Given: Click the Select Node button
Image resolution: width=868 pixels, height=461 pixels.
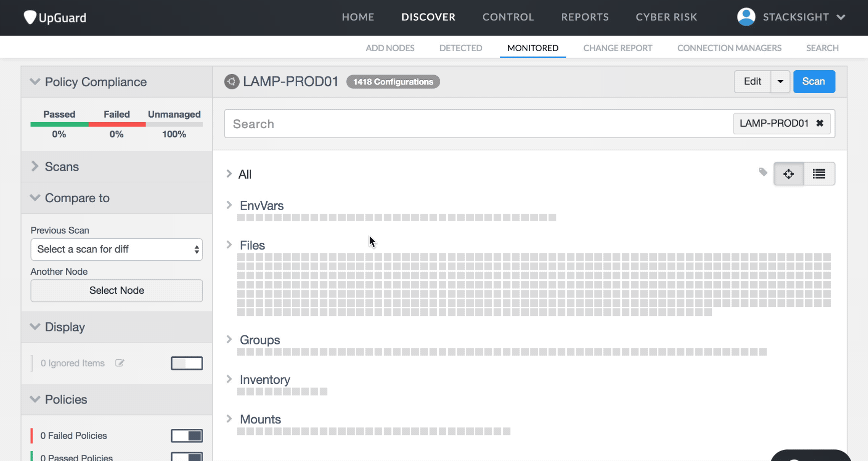Looking at the screenshot, I should (117, 290).
